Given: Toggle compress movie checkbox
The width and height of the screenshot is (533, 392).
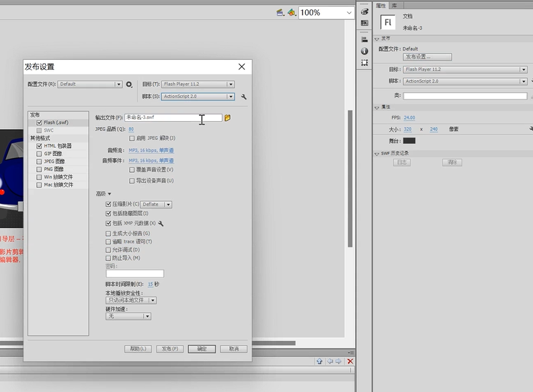Looking at the screenshot, I should pos(108,204).
